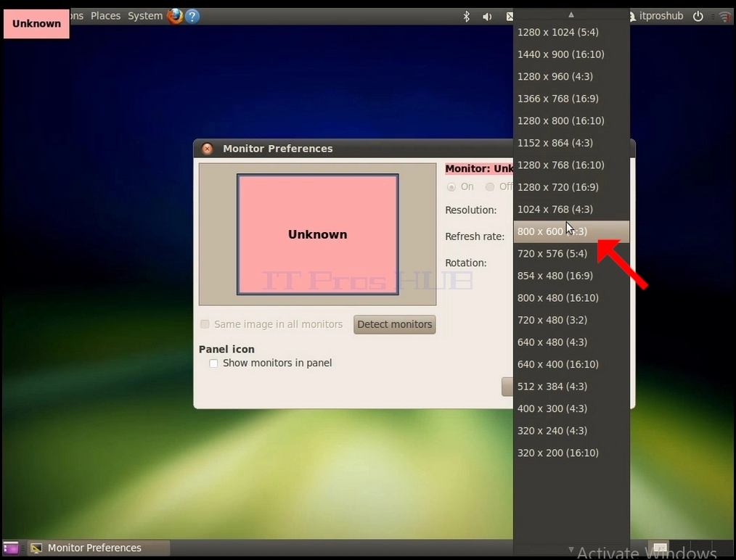Open the System menu
Viewport: 736px width, 560px height.
click(145, 16)
